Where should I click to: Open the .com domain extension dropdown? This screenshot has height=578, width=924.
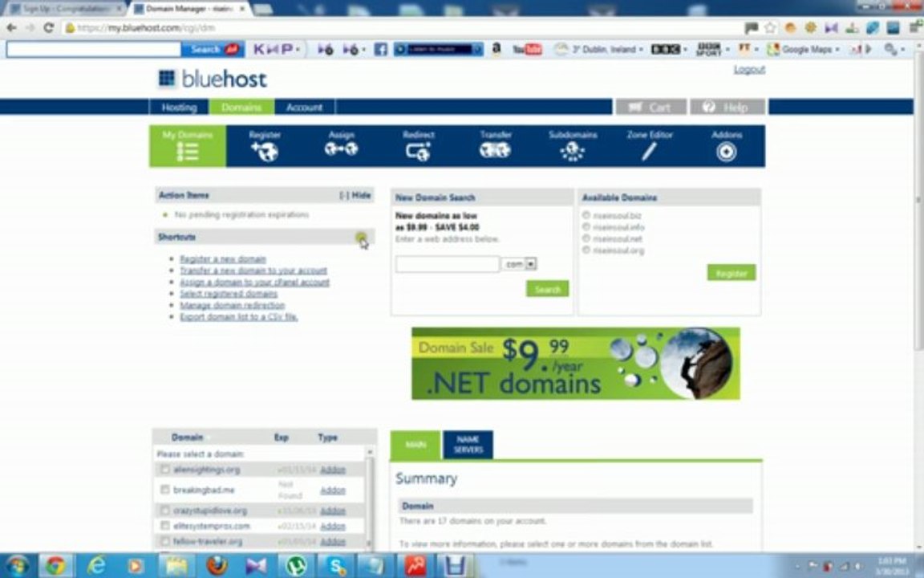[519, 263]
